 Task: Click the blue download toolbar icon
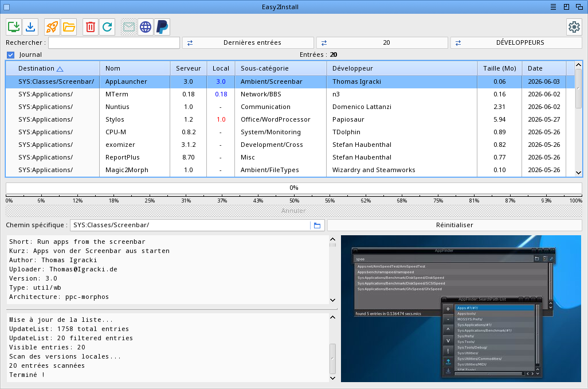[30, 27]
